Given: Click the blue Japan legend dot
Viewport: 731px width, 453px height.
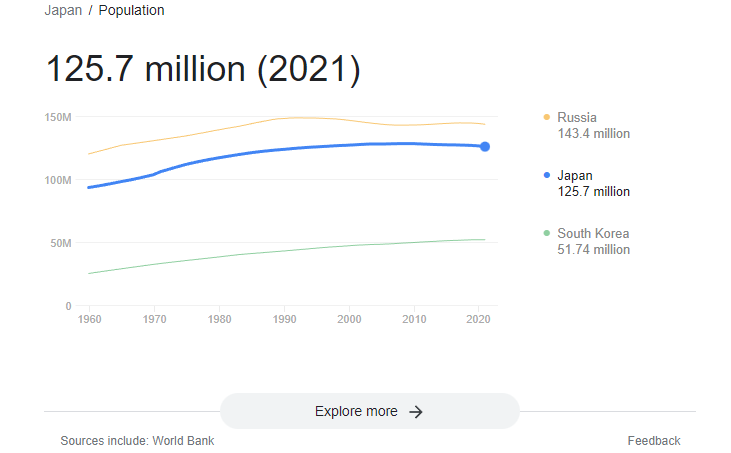Looking at the screenshot, I should pos(547,175).
